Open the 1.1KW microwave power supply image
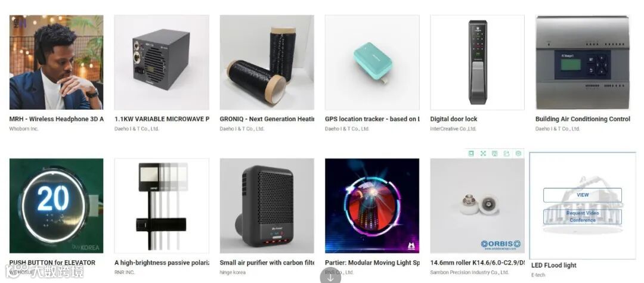The image size is (644, 283). tap(162, 63)
